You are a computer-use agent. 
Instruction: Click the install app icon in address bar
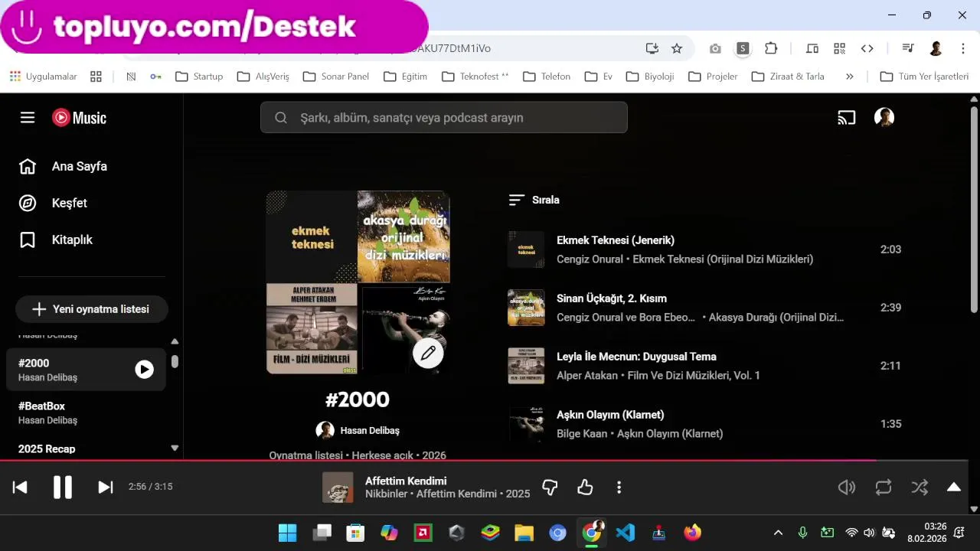pos(652,48)
